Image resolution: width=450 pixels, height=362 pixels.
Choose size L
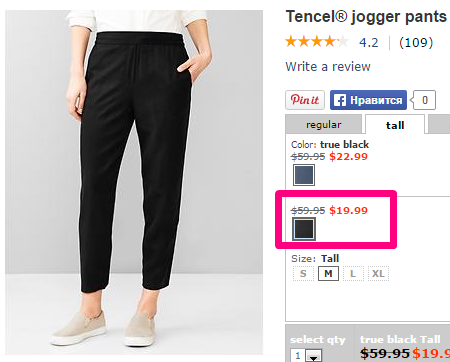click(353, 274)
